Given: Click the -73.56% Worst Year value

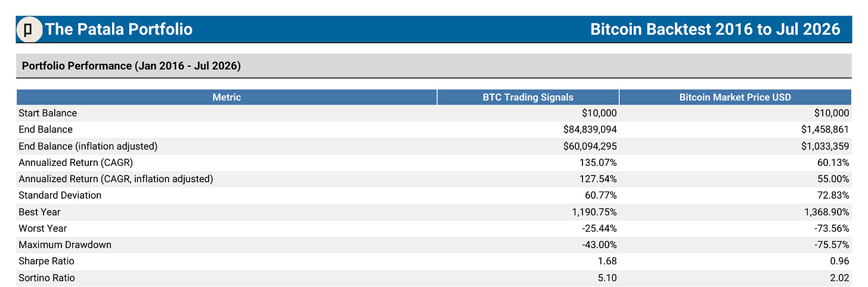Looking at the screenshot, I should point(833,229).
